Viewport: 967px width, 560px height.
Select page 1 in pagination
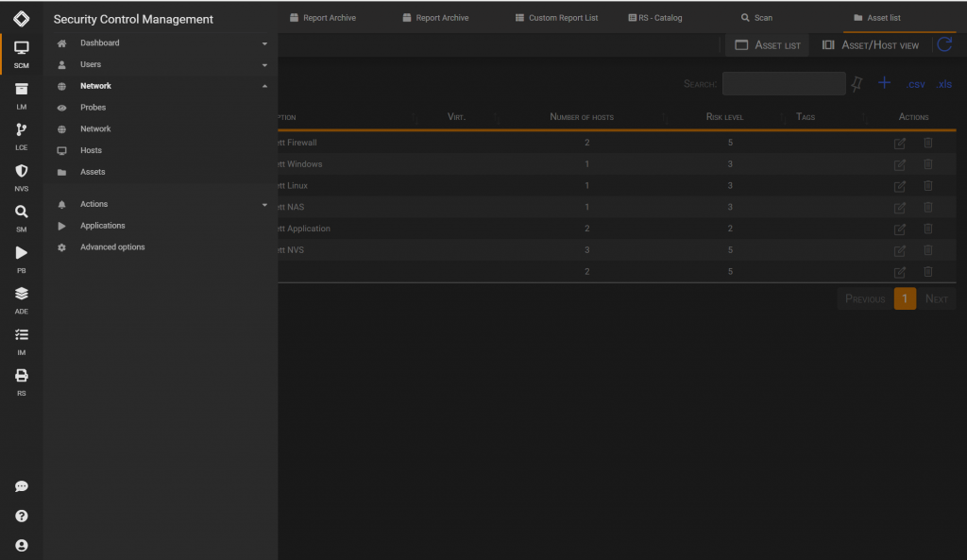905,299
